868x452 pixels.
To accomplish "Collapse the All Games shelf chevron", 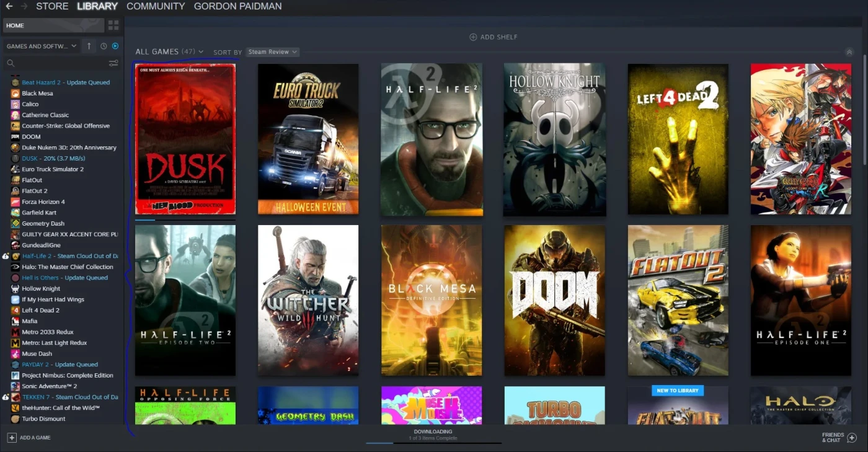I will tap(849, 52).
